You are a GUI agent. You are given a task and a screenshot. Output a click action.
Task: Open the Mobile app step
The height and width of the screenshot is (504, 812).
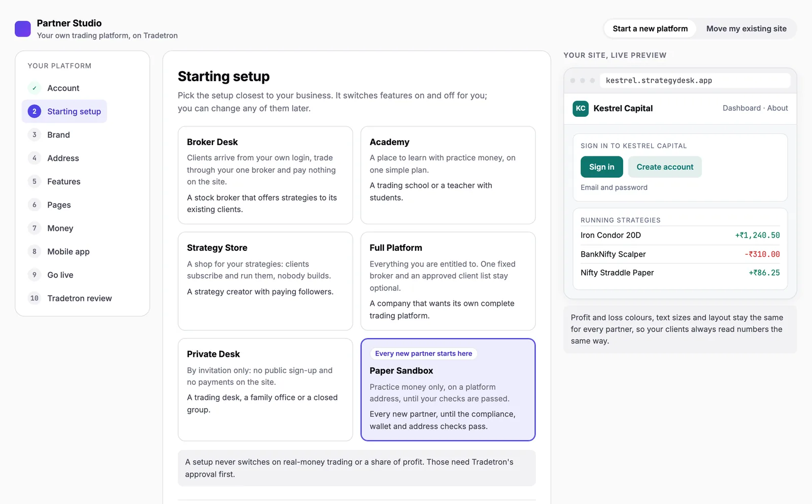[59, 252]
